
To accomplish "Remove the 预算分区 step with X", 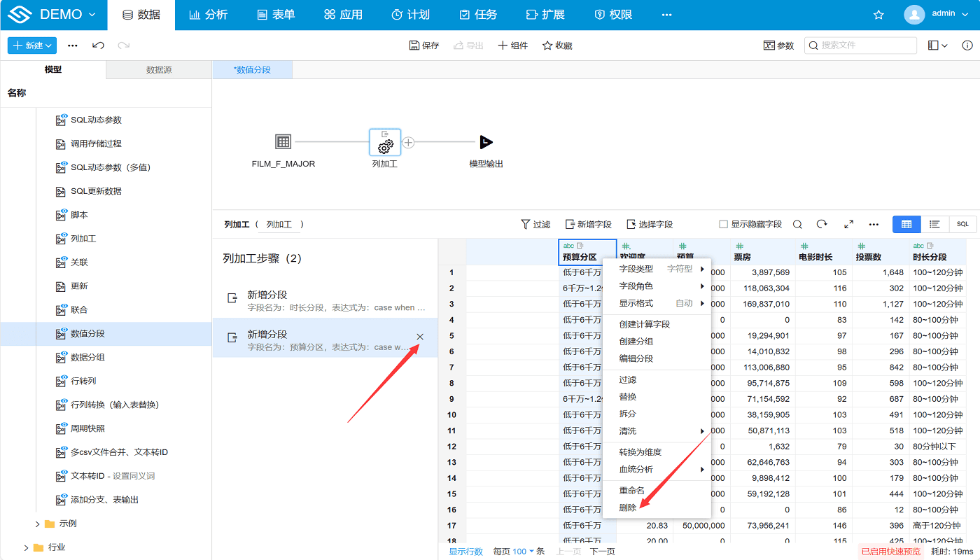I will [x=420, y=337].
